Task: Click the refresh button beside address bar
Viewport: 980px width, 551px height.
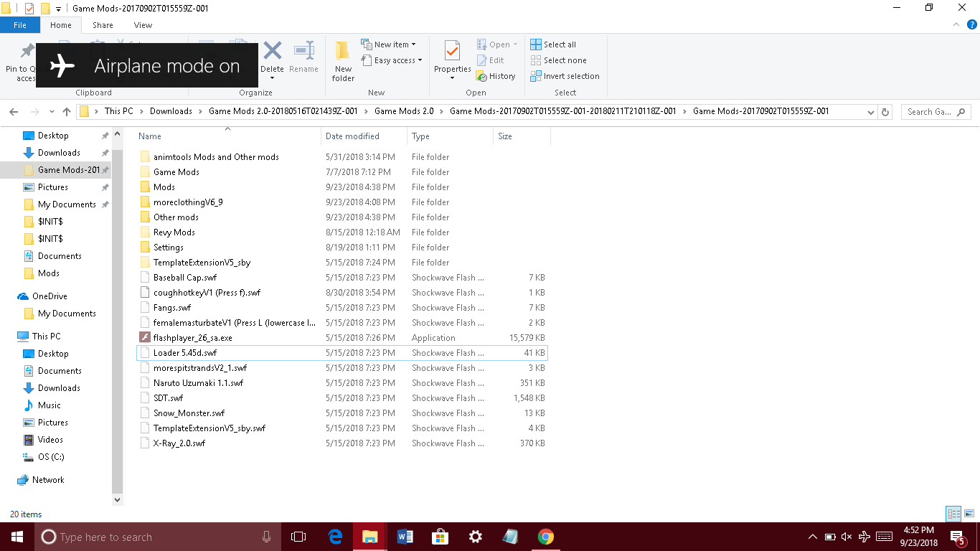Action: pyautogui.click(x=885, y=112)
